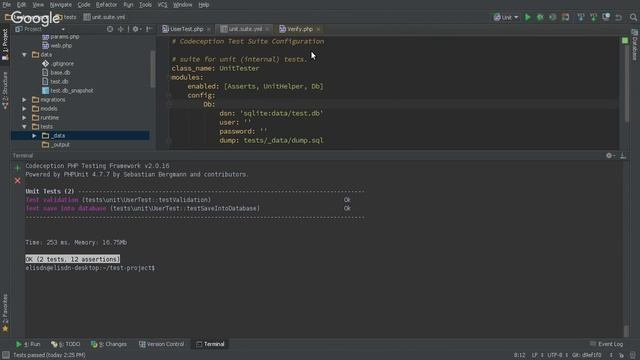Run the Unit configuration with green play button
Screen dimensions: 640x360
point(527,17)
